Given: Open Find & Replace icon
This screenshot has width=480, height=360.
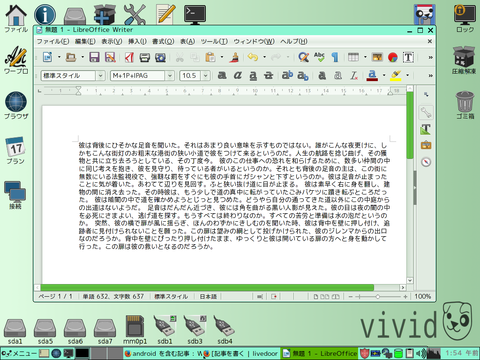Looking at the screenshot, I should (x=303, y=57).
